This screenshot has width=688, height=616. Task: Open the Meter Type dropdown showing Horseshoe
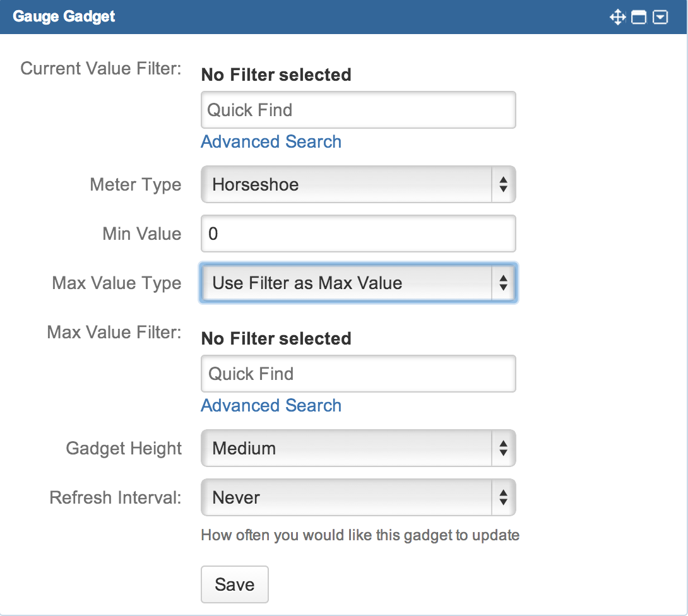pos(353,184)
